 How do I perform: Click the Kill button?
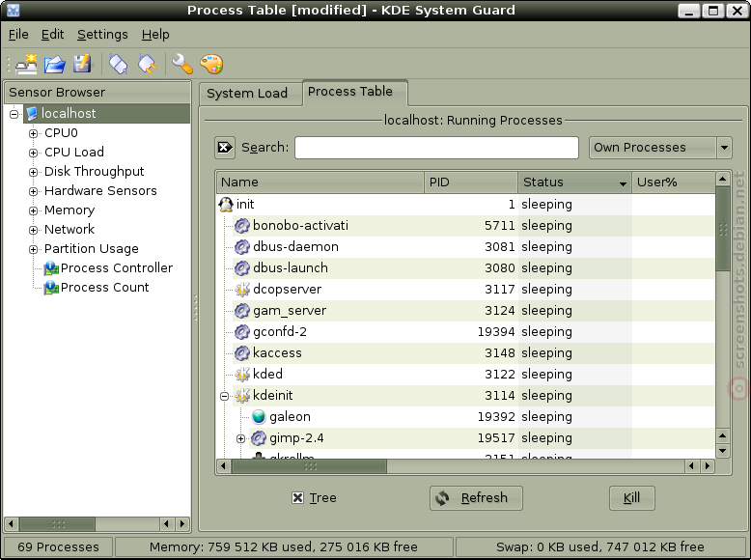631,498
